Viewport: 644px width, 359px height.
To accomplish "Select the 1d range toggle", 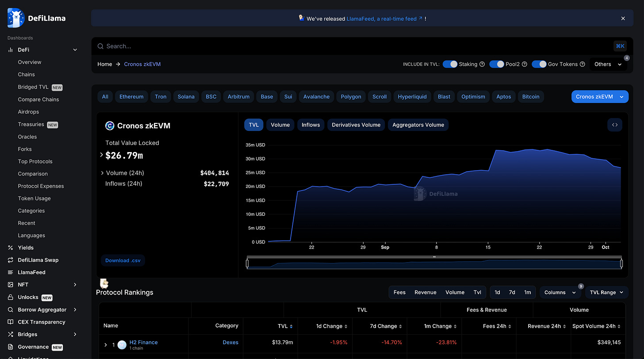I will (x=497, y=292).
